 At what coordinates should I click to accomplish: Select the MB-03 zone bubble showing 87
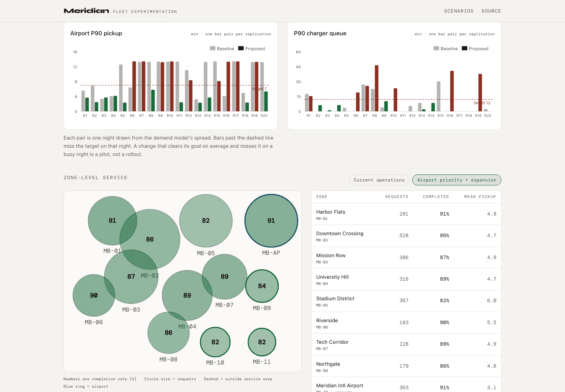[131, 277]
